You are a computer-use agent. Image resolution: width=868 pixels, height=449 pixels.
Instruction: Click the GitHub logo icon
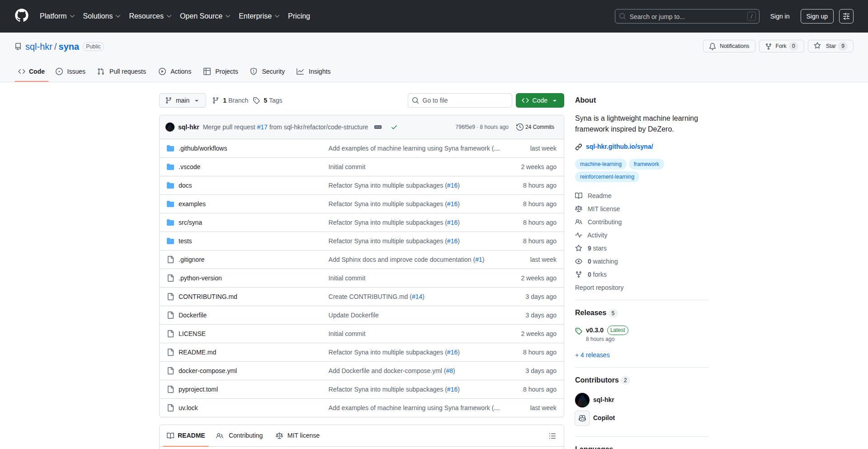21,16
